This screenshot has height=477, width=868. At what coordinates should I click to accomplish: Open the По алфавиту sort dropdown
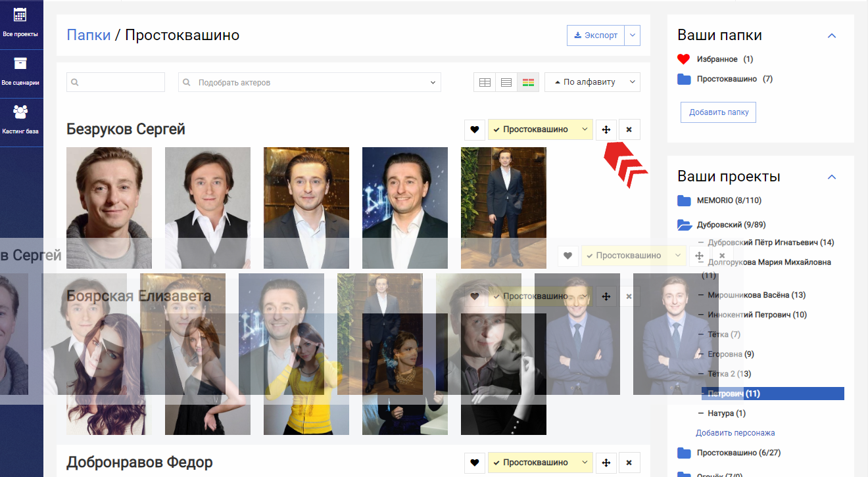click(592, 82)
